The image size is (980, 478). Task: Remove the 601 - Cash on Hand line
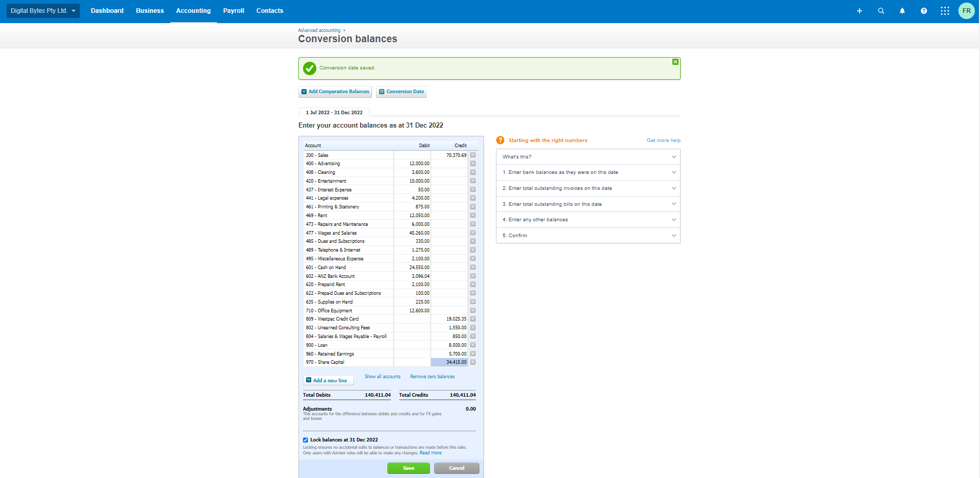[473, 267]
